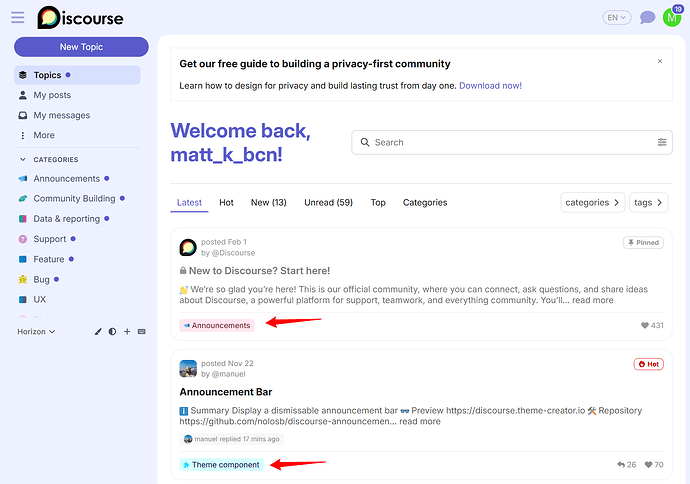Toggle dark mode contrast icon

pyautogui.click(x=112, y=331)
